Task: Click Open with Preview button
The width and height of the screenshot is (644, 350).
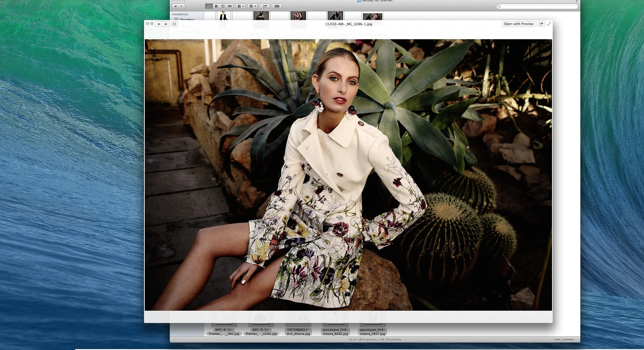Action: pos(518,24)
